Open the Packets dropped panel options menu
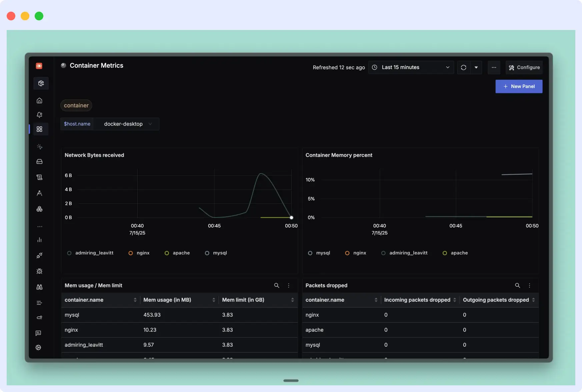Viewport: 582px width, 392px height. click(530, 285)
